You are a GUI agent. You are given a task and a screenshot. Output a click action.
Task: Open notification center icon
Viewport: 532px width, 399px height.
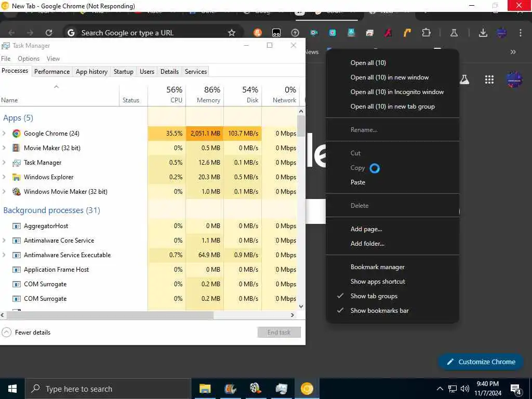point(516,389)
